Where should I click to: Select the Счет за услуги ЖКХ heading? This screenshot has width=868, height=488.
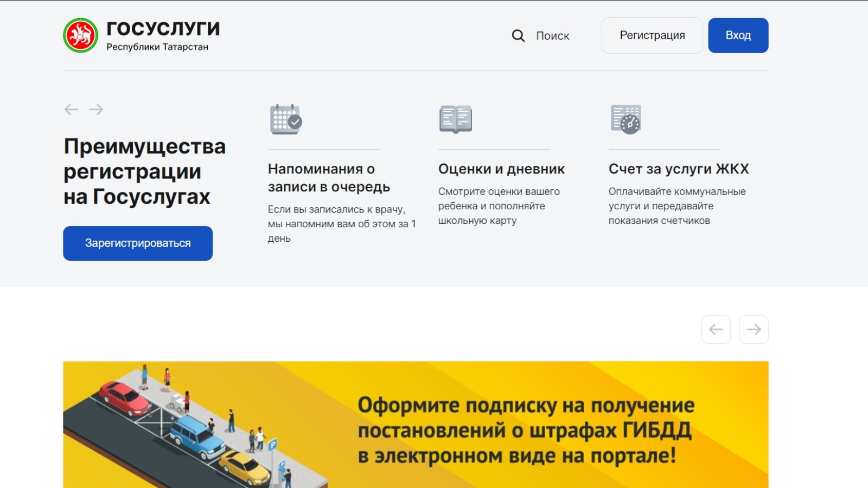pyautogui.click(x=678, y=169)
